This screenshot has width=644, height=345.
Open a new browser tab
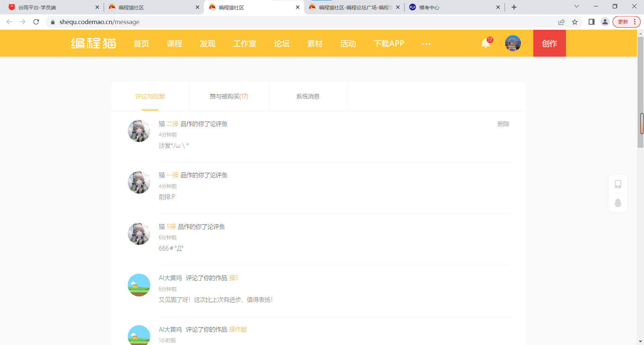(x=514, y=7)
